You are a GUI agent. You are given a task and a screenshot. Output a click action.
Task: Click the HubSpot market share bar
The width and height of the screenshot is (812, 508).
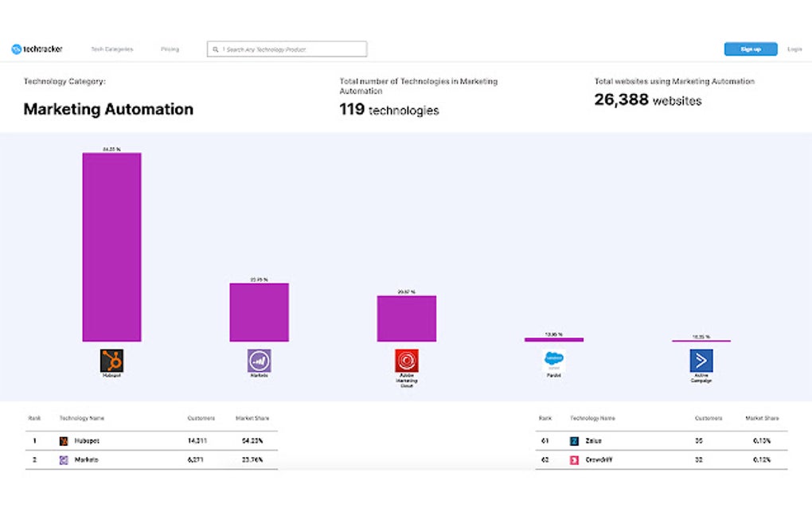tap(111, 247)
